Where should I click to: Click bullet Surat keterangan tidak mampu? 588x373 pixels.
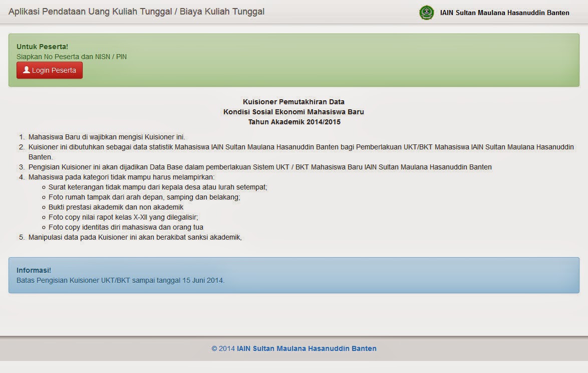pos(158,187)
